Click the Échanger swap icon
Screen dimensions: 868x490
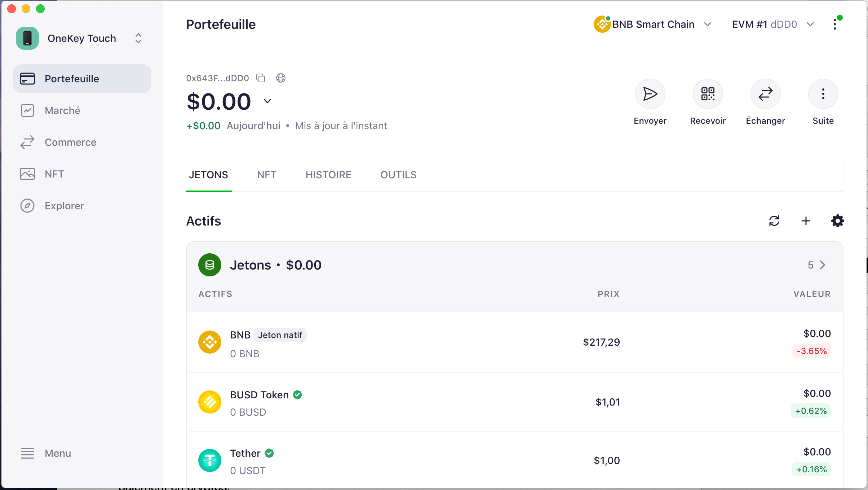coord(765,94)
